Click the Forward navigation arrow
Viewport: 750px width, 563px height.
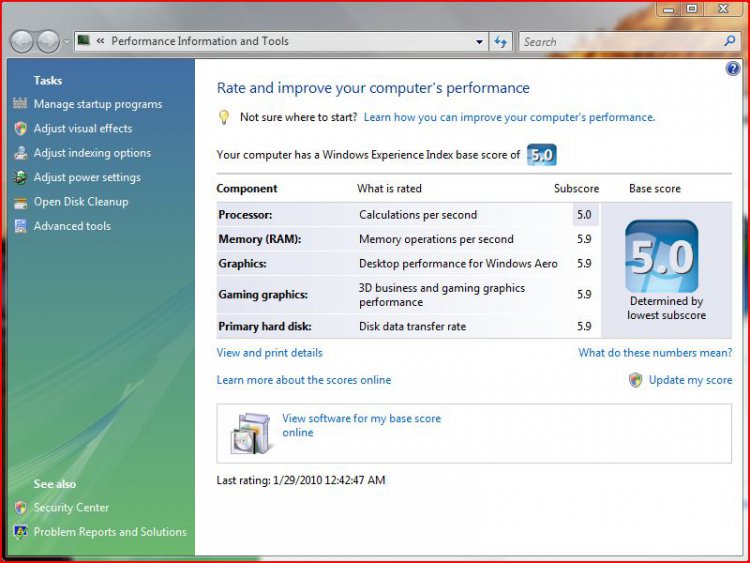point(48,42)
